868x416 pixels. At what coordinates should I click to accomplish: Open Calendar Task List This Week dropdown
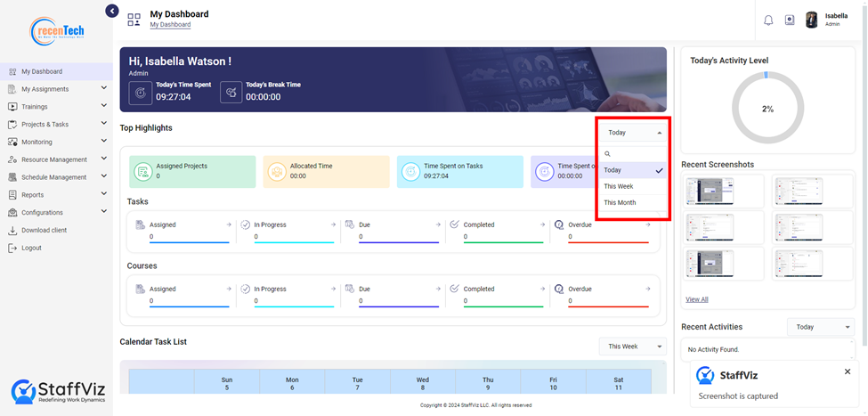point(633,347)
